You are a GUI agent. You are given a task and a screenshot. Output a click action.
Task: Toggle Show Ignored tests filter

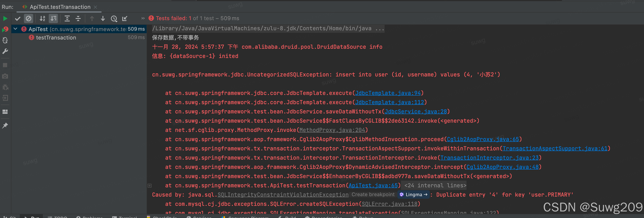click(x=29, y=18)
